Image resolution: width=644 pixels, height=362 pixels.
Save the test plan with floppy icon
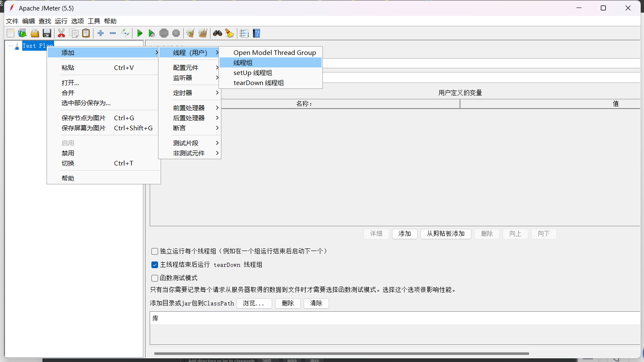47,33
